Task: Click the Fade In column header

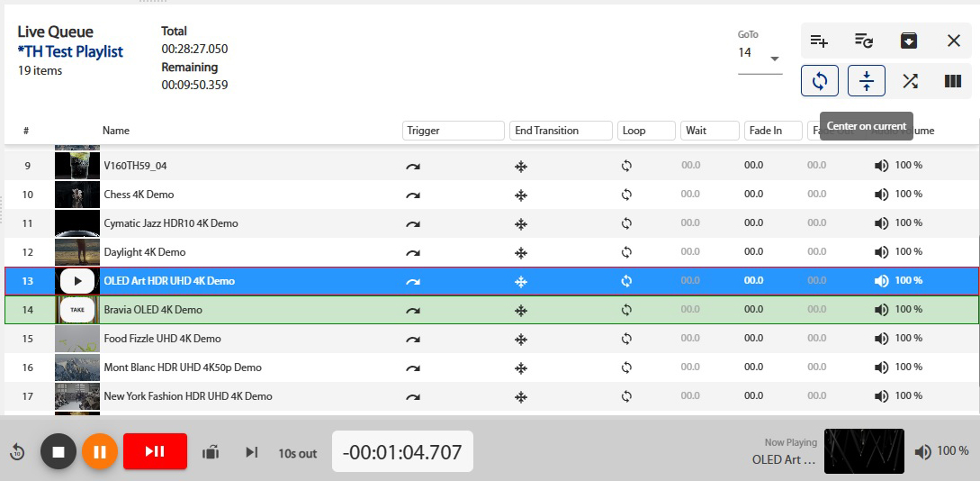Action: (773, 131)
